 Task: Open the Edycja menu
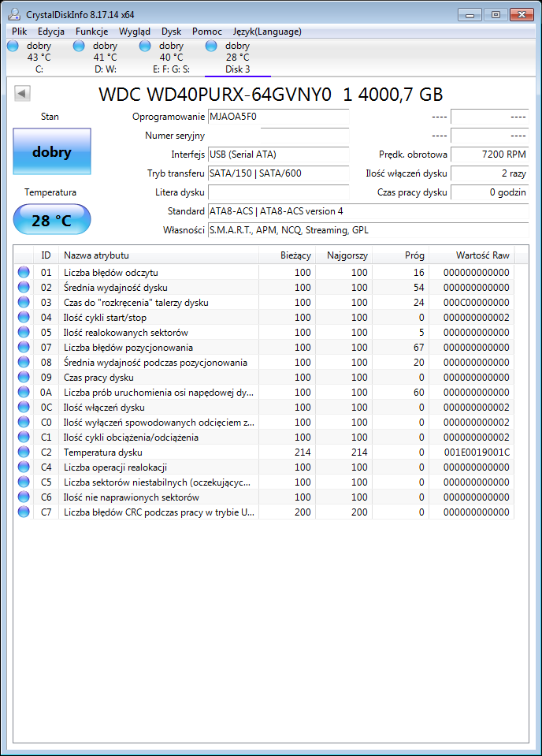51,32
